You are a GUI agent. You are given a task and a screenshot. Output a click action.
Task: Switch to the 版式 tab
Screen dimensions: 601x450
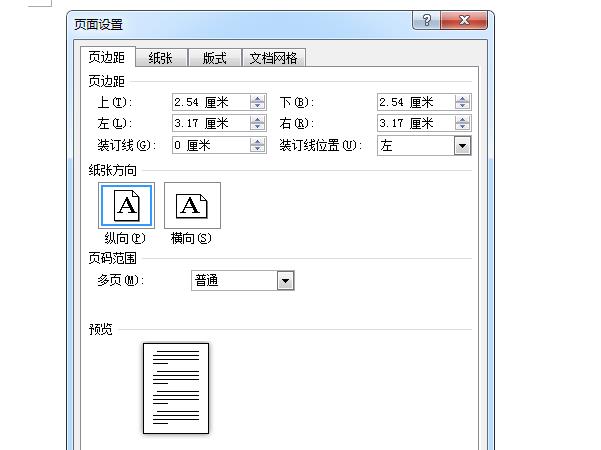pos(214,58)
